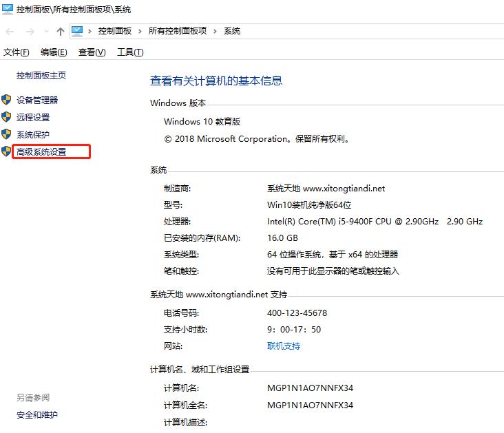Open the 文件(F) menu
Viewport: 504px width, 433px height.
coord(16,52)
